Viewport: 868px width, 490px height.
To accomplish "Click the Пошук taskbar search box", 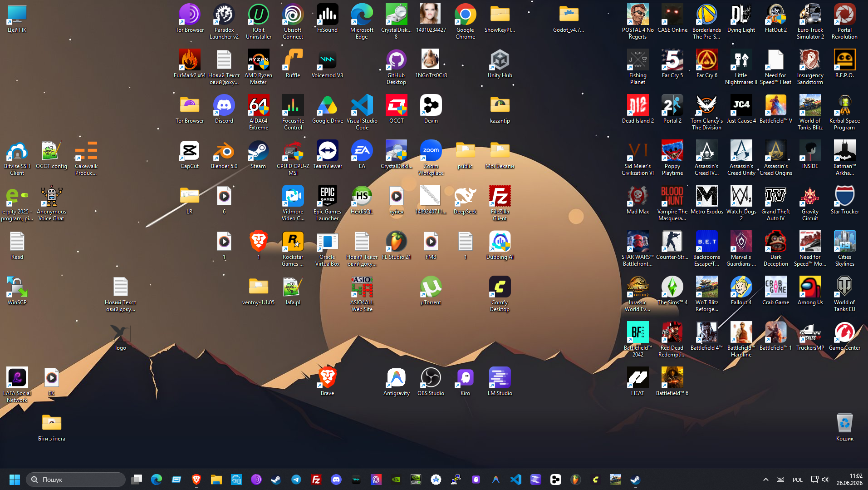I will point(76,480).
